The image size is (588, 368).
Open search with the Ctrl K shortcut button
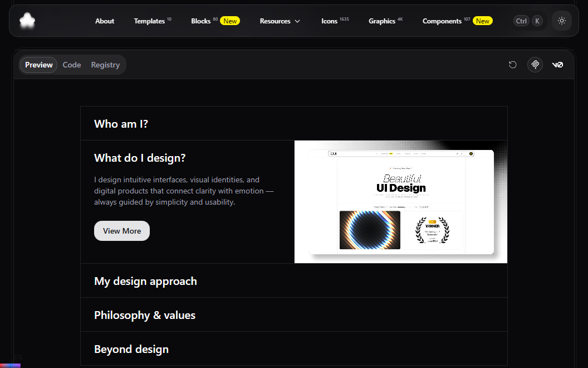528,21
